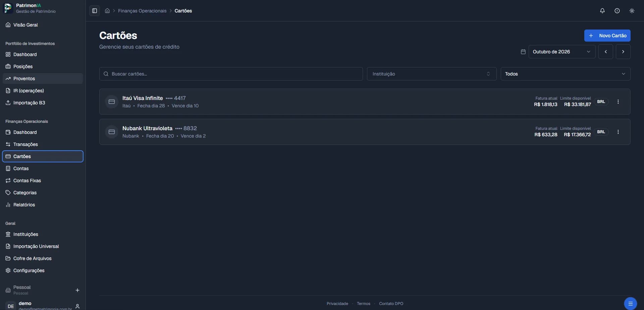Viewport: 644px width, 310px height.
Task: Open the Instituição filter dropdown
Action: tap(432, 74)
